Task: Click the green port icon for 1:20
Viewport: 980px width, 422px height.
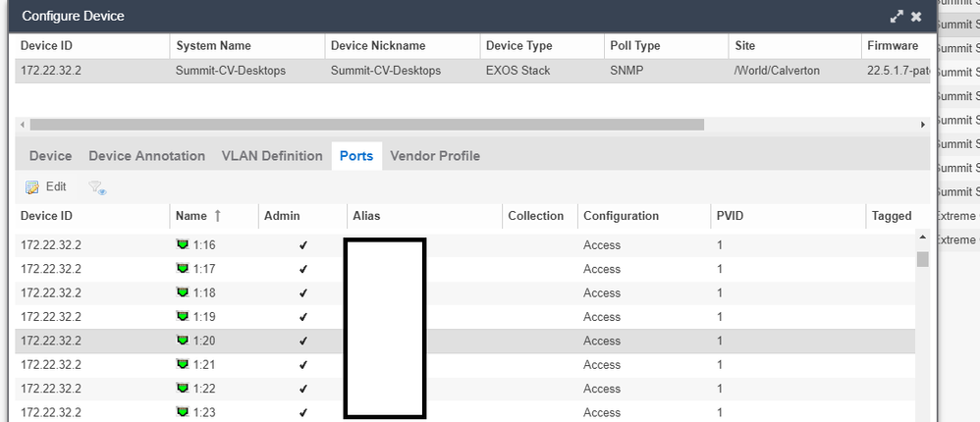Action: tap(182, 341)
